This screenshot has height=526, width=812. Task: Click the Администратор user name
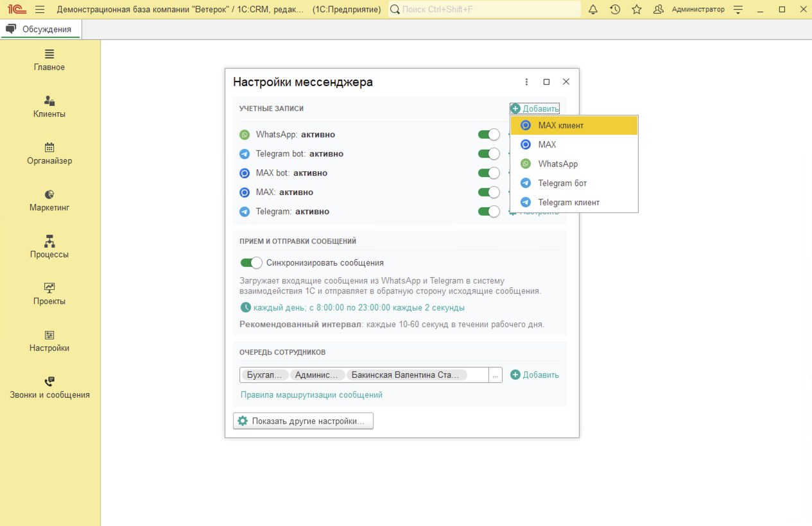[x=698, y=10]
